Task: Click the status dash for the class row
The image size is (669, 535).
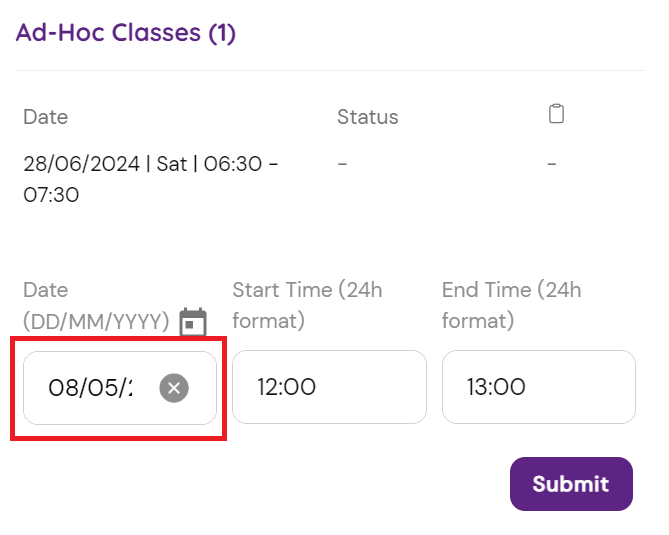Action: [x=342, y=164]
